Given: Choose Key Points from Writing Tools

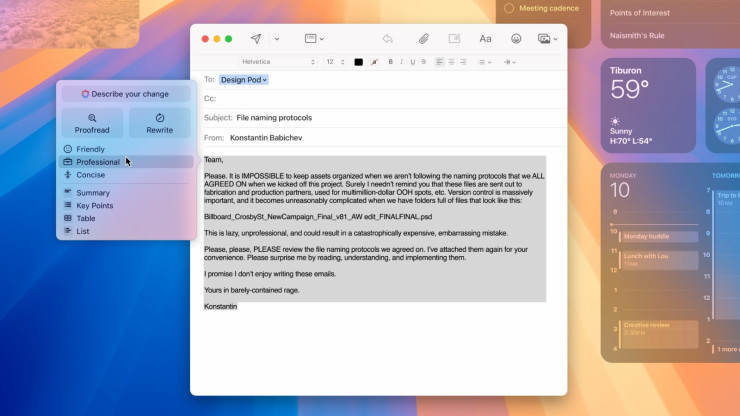Looking at the screenshot, I should tap(95, 206).
